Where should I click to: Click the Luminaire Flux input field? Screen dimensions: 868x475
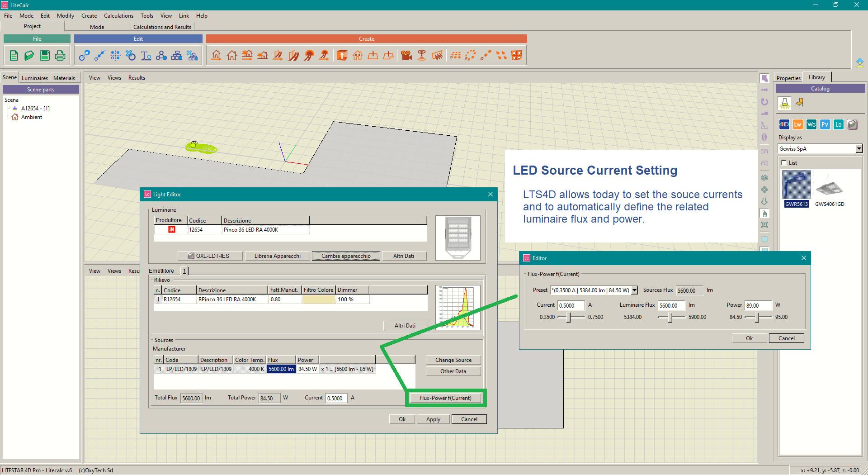coord(670,305)
